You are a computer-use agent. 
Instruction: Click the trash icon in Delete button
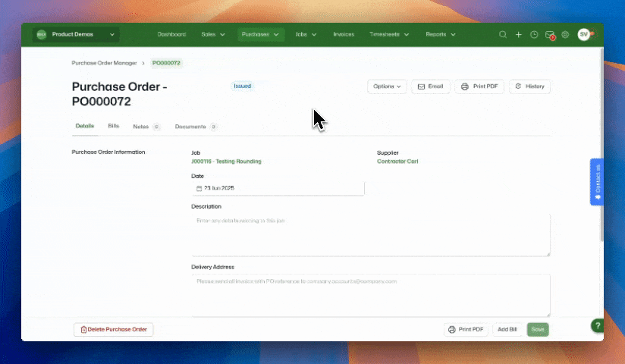(x=83, y=330)
